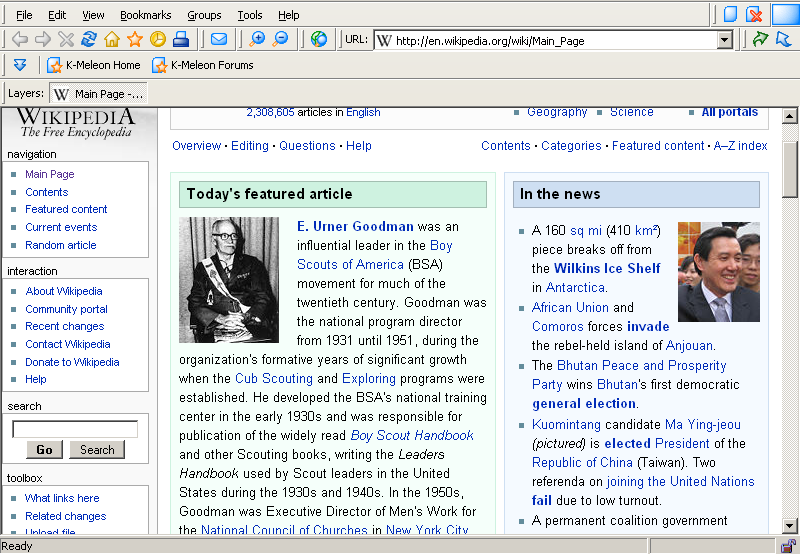Zoom in with the magnifier plus icon
This screenshot has height=554, width=800.
click(x=257, y=40)
